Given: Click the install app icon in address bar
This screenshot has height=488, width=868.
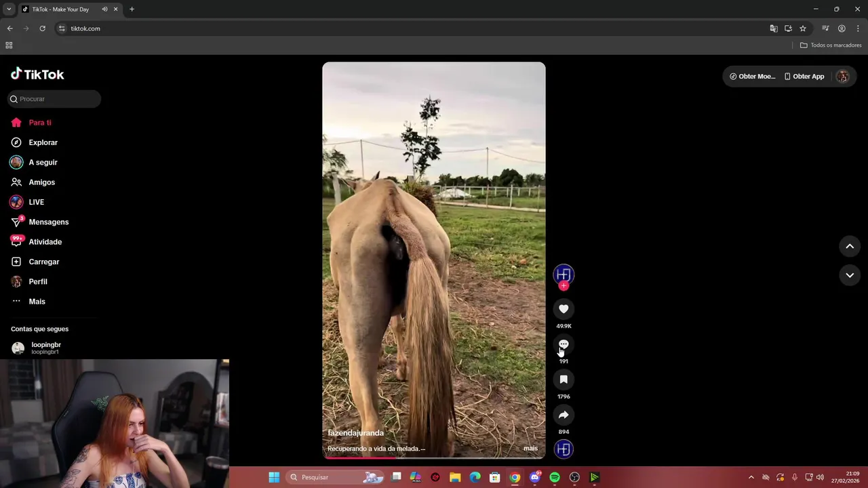Looking at the screenshot, I should [x=788, y=28].
